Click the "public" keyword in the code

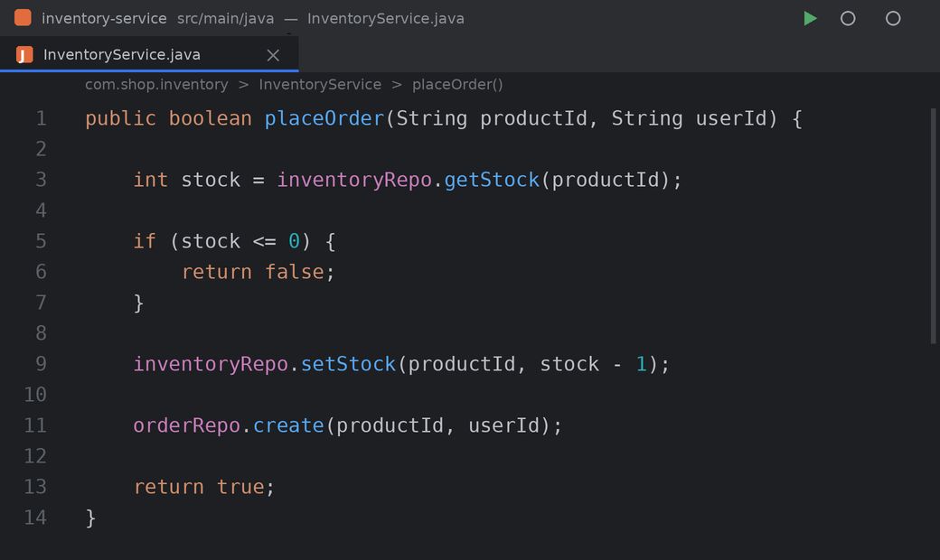point(120,118)
